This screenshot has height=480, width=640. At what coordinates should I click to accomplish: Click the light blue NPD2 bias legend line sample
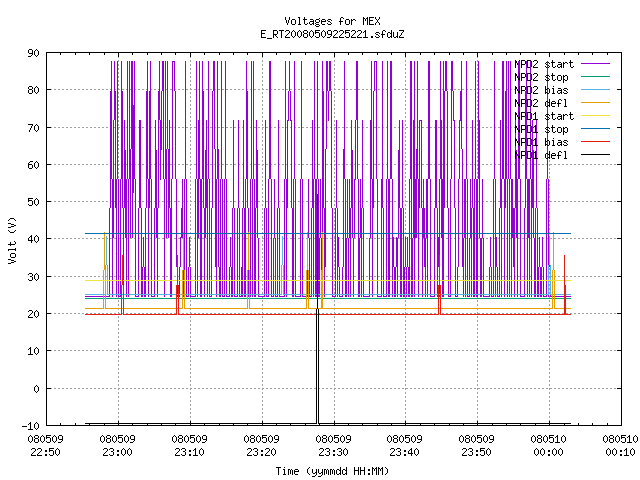coord(596,90)
